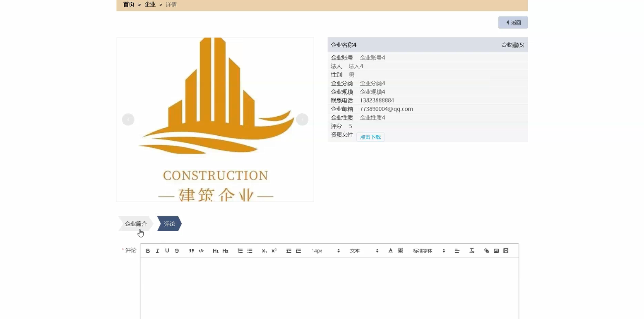Apply Heading 1 formatting

(215, 250)
